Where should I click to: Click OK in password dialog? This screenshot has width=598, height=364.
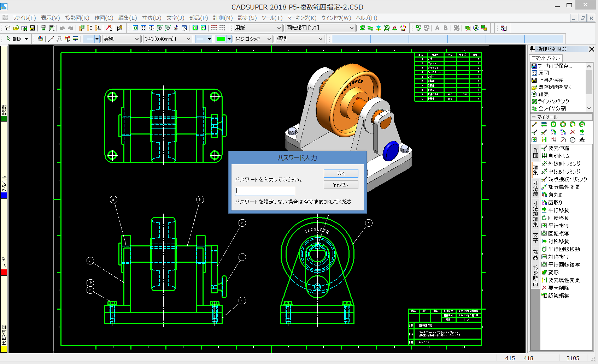(x=341, y=173)
